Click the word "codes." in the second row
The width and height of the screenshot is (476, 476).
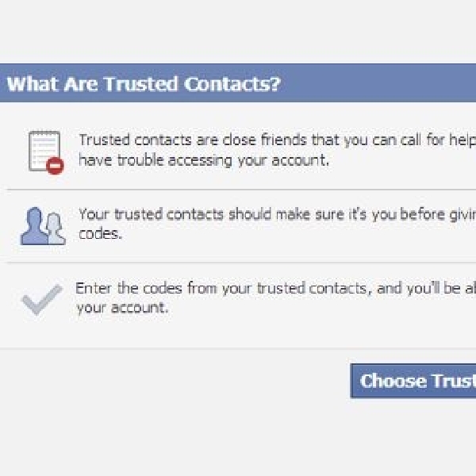(100, 234)
